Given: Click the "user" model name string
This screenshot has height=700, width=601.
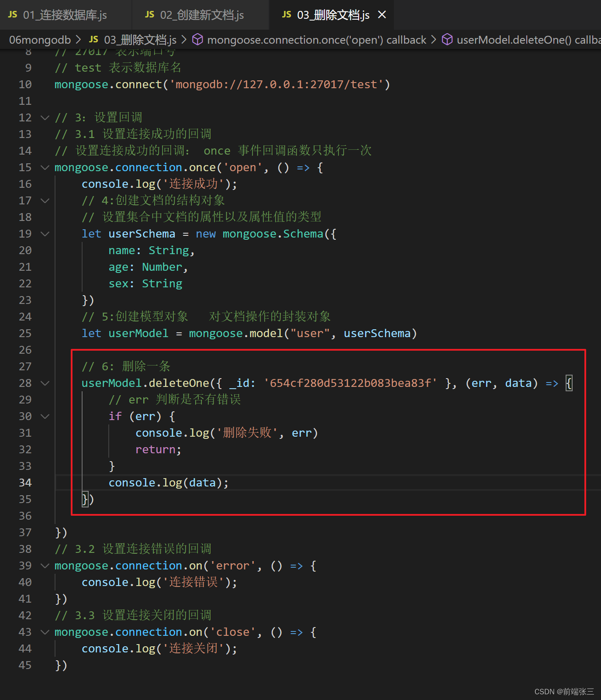Looking at the screenshot, I should pyautogui.click(x=310, y=333).
